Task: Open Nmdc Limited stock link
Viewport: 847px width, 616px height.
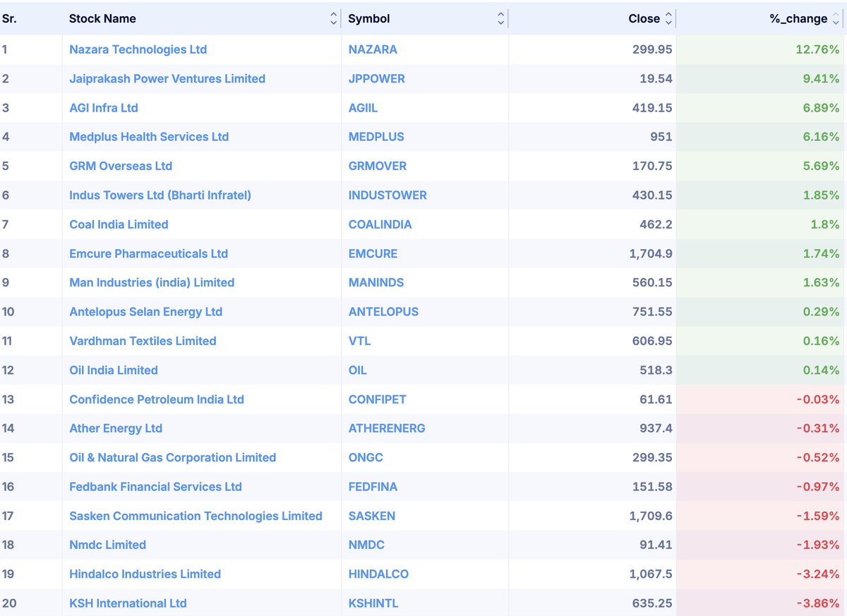Action: pos(108,545)
